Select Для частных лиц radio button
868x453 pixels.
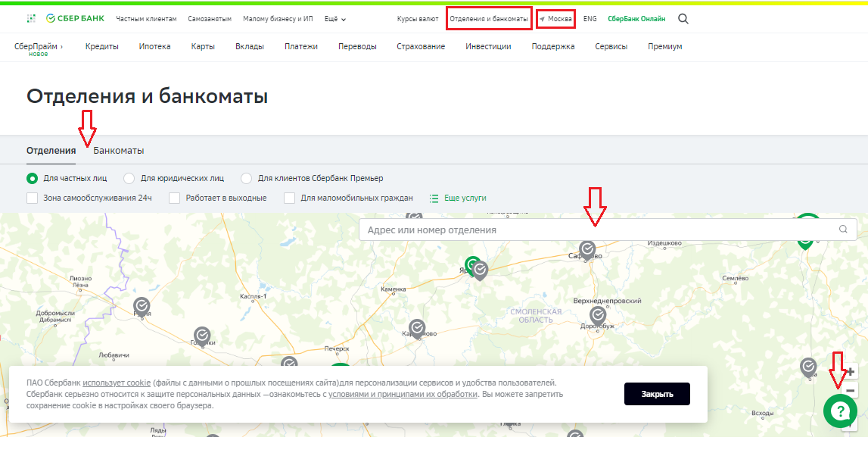pos(32,178)
